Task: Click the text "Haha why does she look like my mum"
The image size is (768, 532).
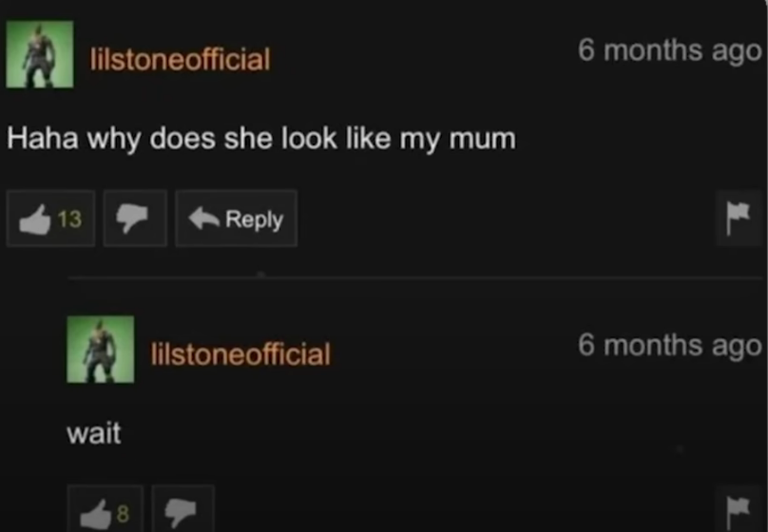Action: 261,139
